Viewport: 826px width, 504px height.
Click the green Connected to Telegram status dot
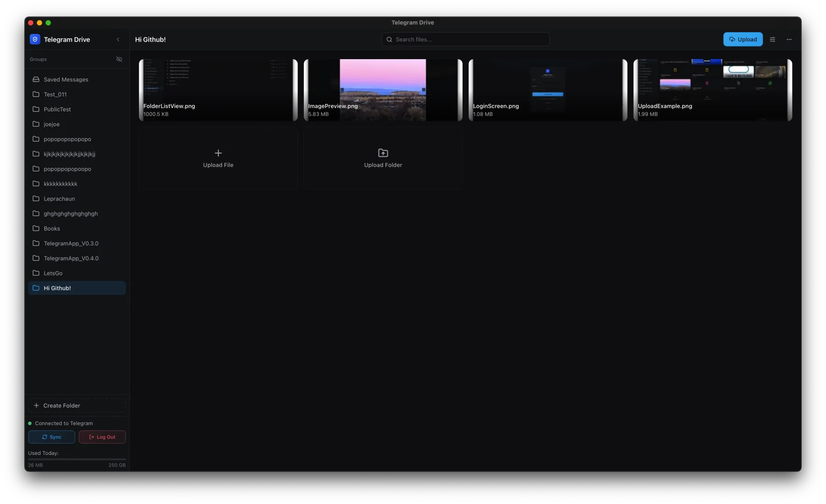pyautogui.click(x=30, y=423)
